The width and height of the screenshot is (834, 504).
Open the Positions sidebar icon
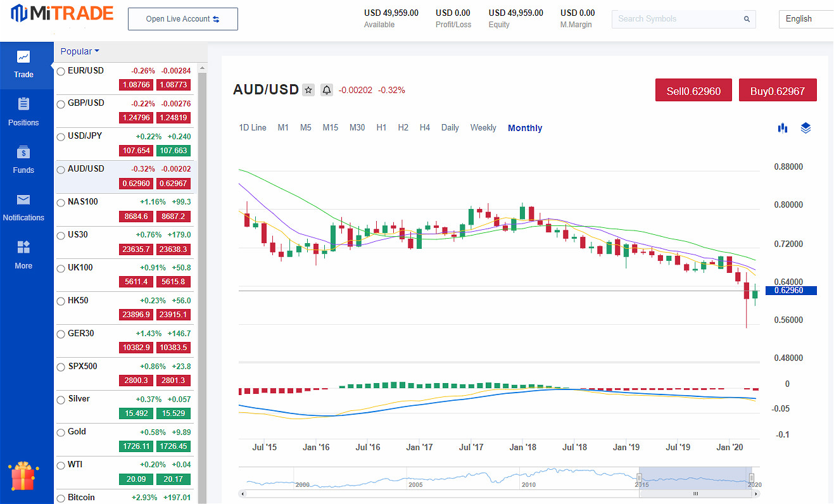(x=23, y=104)
